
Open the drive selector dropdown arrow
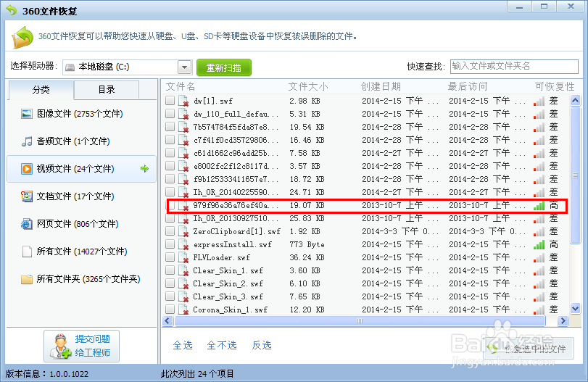(184, 67)
